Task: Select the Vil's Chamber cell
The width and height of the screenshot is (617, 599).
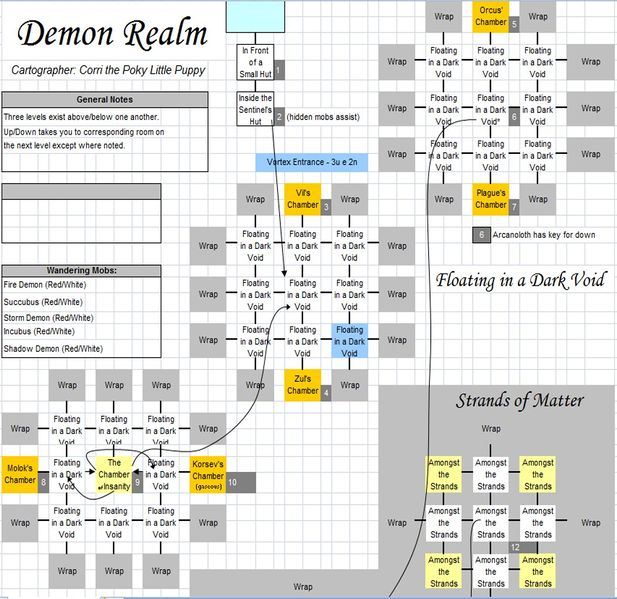Action: pyautogui.click(x=303, y=199)
